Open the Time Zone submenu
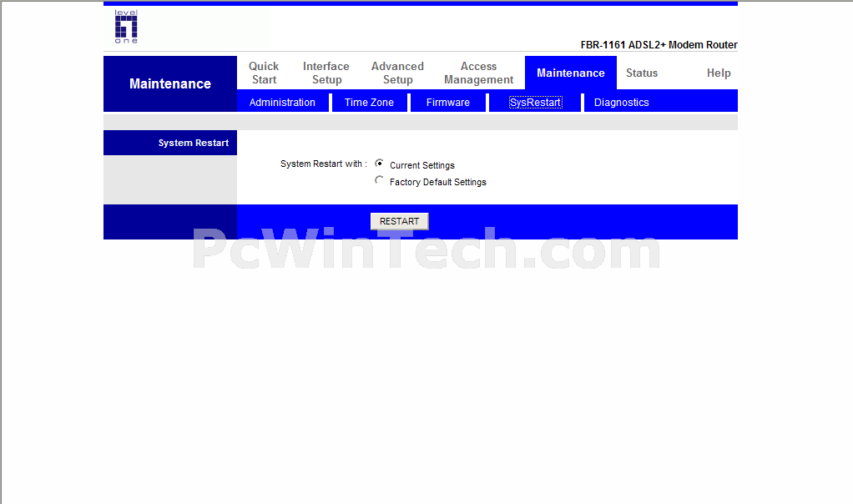The height and width of the screenshot is (504, 853). point(369,102)
